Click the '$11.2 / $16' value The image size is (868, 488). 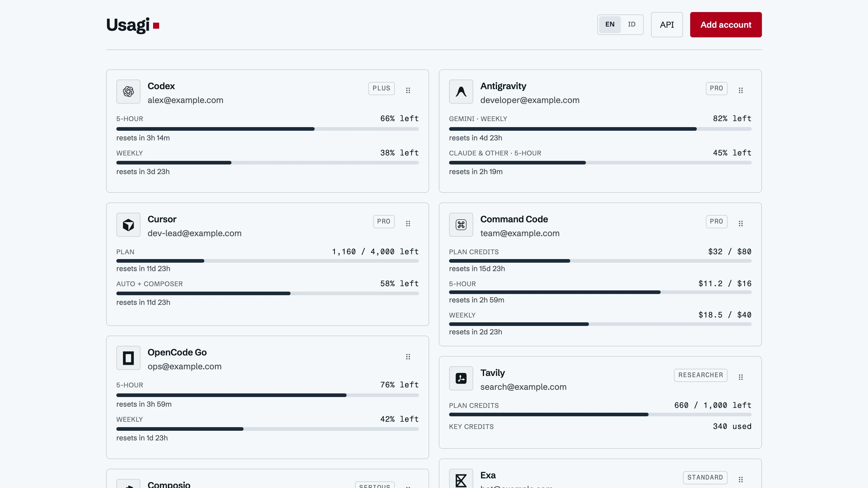[725, 283]
